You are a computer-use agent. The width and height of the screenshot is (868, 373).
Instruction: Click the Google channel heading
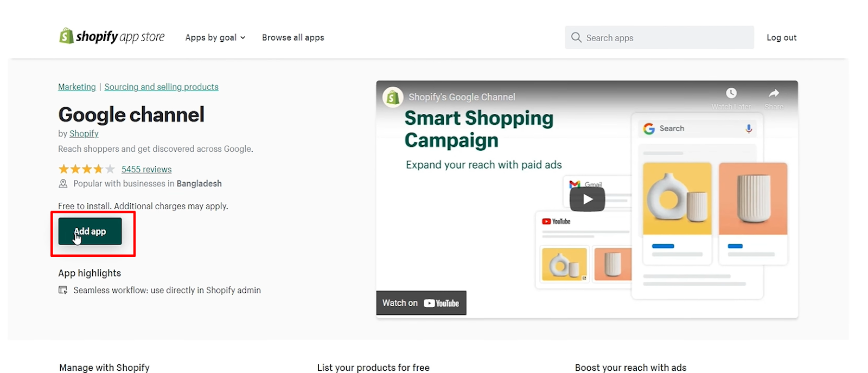pyautogui.click(x=131, y=114)
